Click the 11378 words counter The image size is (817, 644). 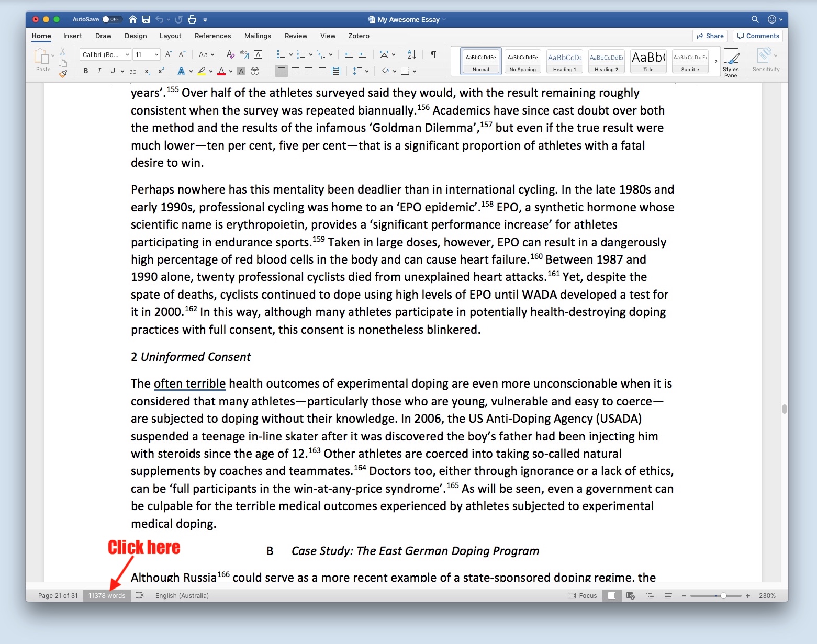(106, 595)
